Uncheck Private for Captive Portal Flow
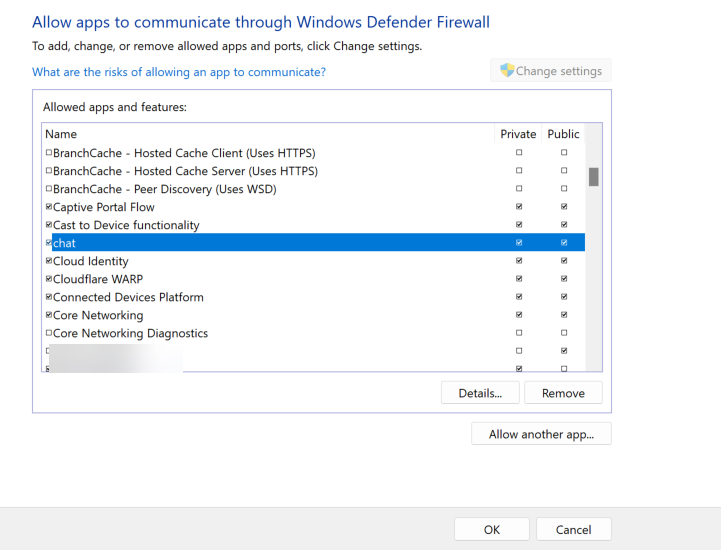Viewport: 721px width, 550px height. pyautogui.click(x=519, y=207)
